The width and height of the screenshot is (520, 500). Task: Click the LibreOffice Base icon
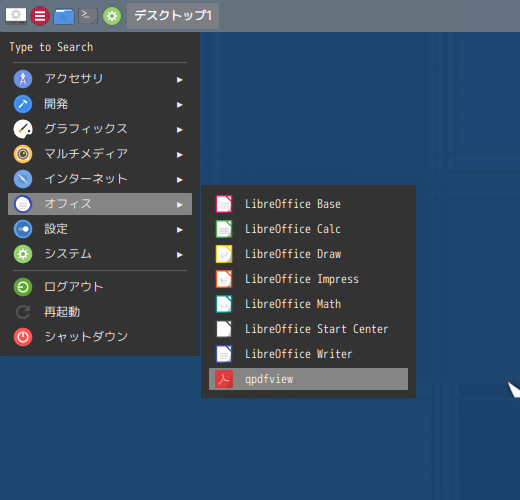(x=224, y=204)
